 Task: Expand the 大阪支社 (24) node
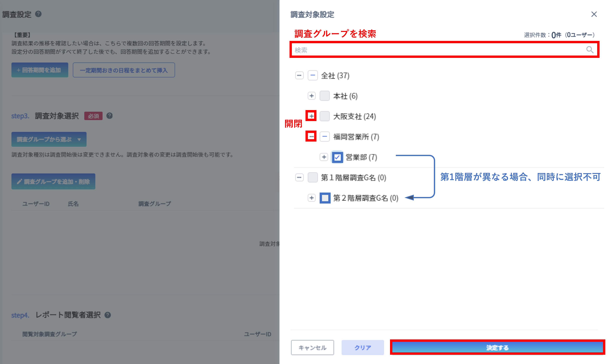pyautogui.click(x=311, y=116)
